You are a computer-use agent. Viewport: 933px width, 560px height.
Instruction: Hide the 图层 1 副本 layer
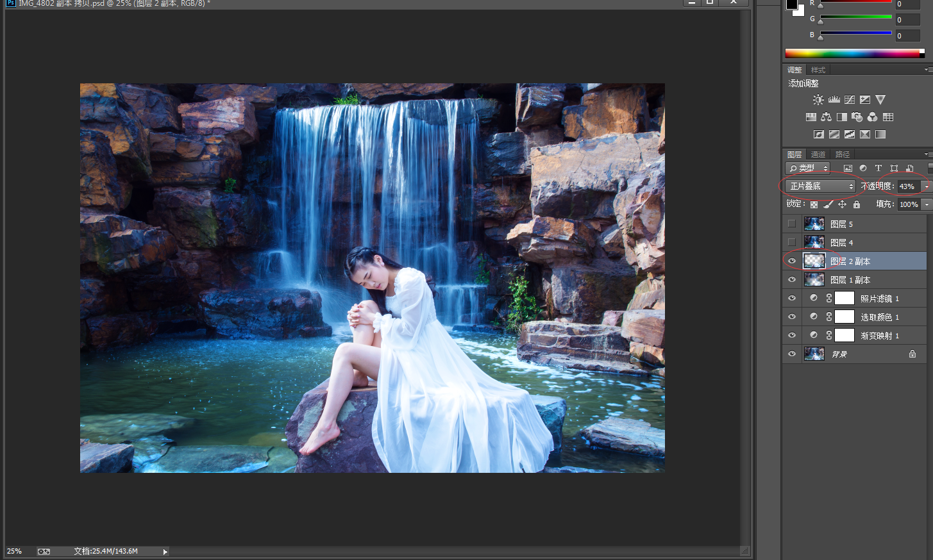pos(792,279)
